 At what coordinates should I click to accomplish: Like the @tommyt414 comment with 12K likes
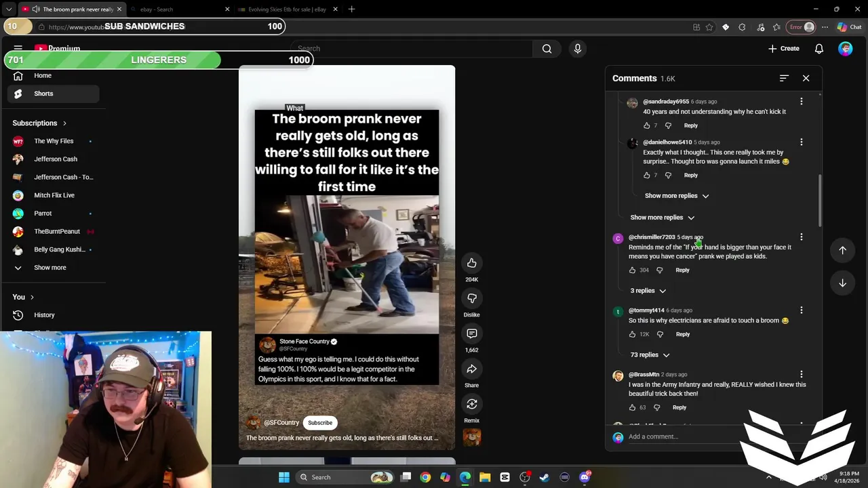pyautogui.click(x=632, y=334)
